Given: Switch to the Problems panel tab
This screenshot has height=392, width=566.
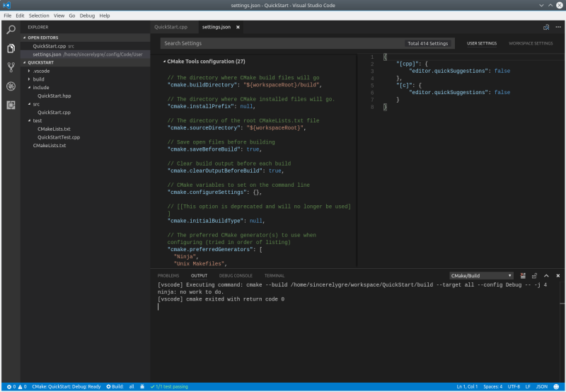Looking at the screenshot, I should click(x=168, y=276).
